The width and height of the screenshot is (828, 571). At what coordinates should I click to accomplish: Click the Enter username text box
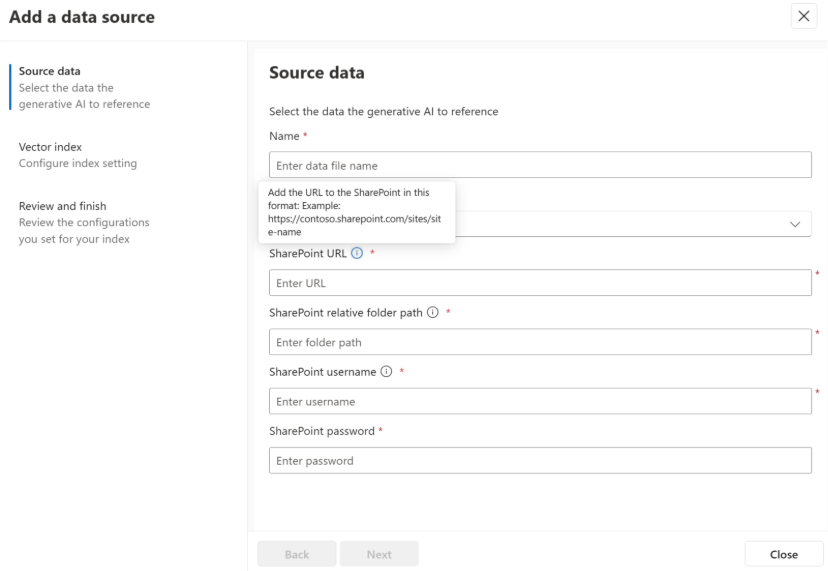[x=540, y=401]
